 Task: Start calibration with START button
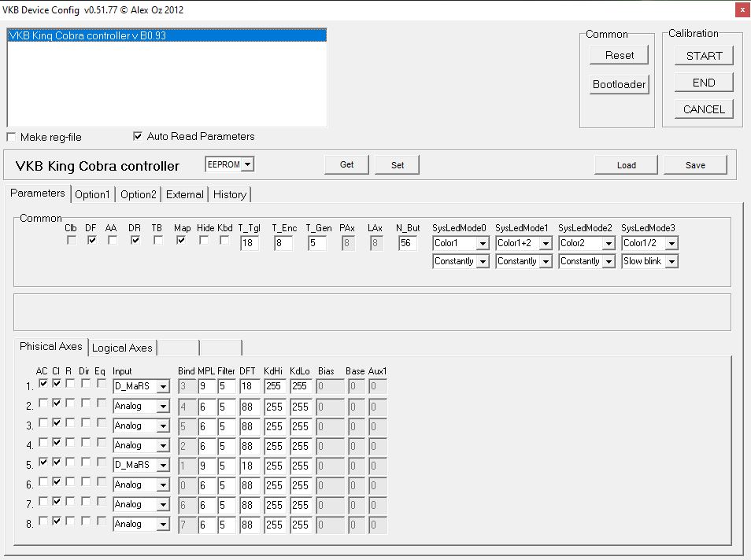pyautogui.click(x=704, y=56)
